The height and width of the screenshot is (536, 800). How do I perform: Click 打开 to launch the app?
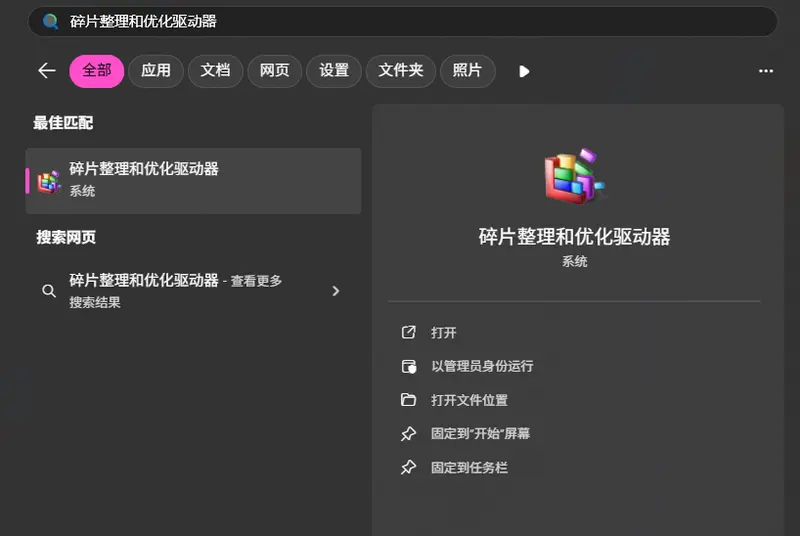(443, 333)
